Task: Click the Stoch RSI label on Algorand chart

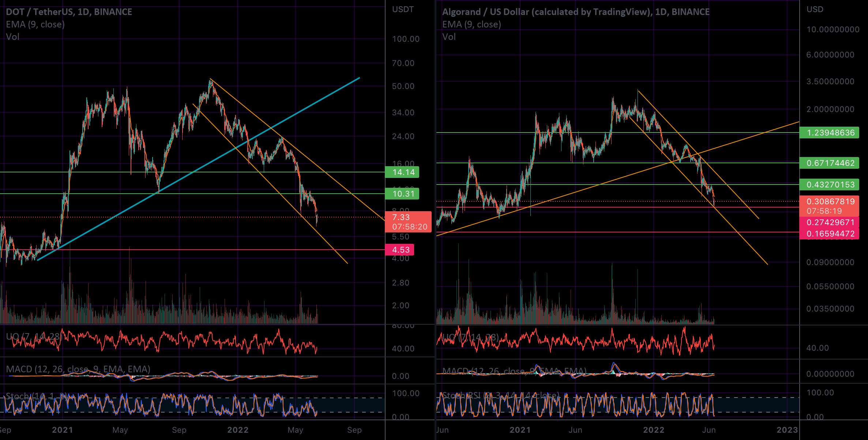Action: coord(501,395)
